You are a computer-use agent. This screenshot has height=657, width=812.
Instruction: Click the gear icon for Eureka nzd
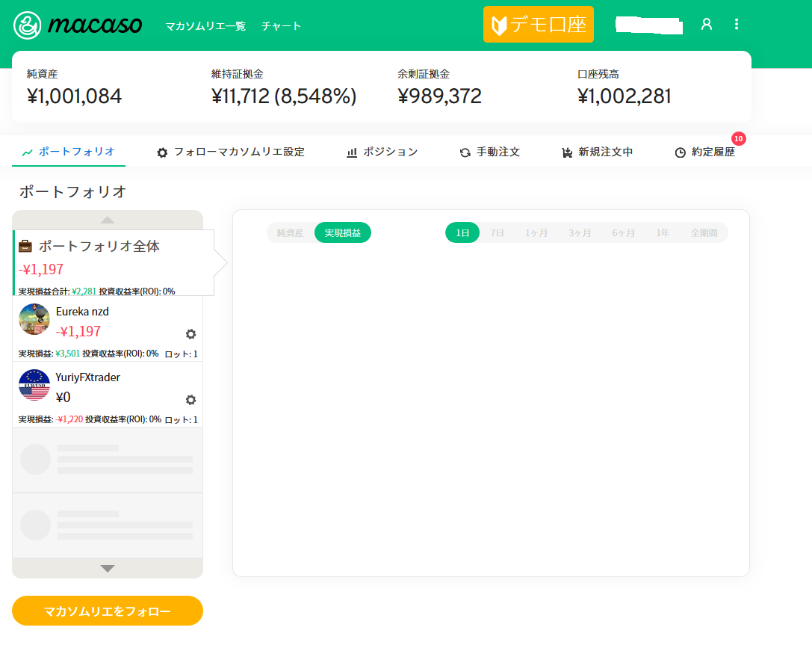(x=190, y=334)
